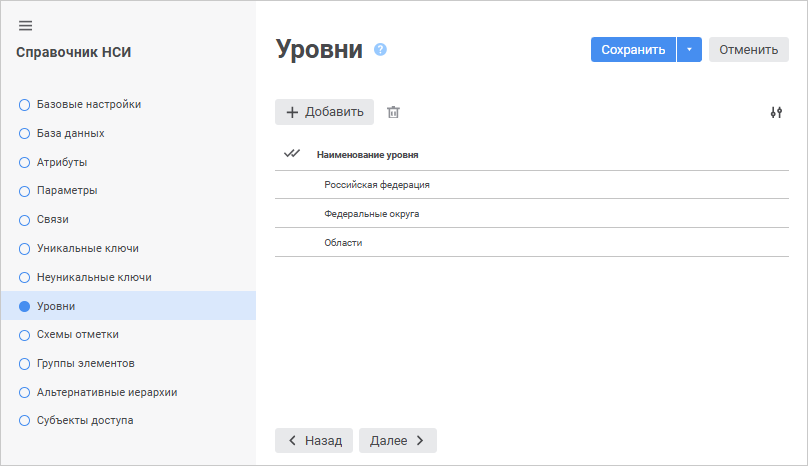
Task: Open the Уникальные ключи section
Action: click(x=87, y=248)
